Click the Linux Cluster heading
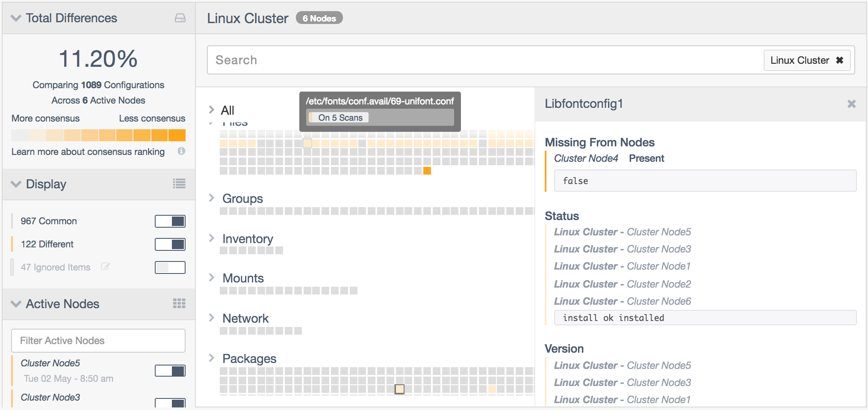This screenshot has width=868, height=410. coord(248,18)
